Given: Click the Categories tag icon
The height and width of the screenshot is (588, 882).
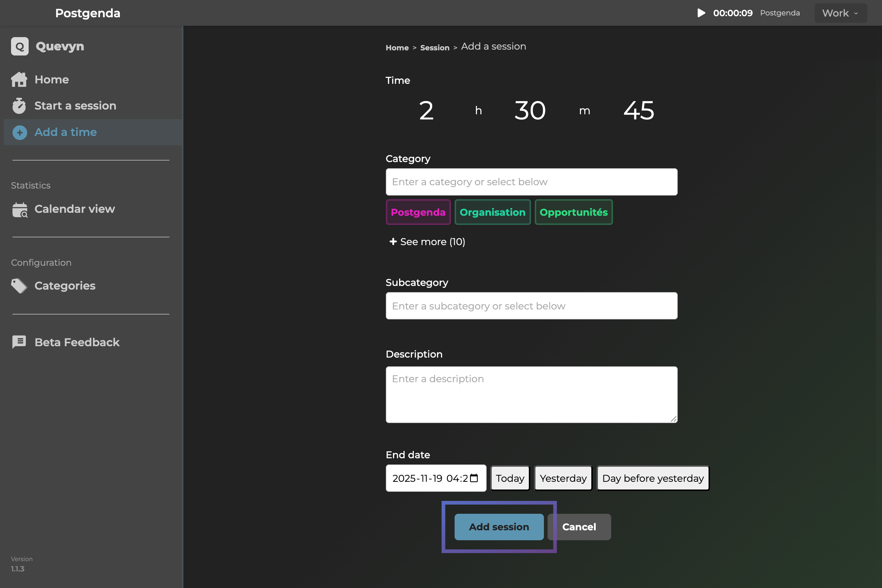Looking at the screenshot, I should [x=19, y=286].
